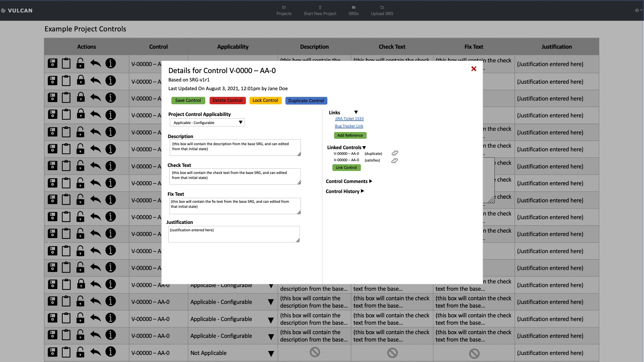The height and width of the screenshot is (362, 644).
Task: Click the not-applicable prohibition icon in the last row
Action: click(x=314, y=352)
